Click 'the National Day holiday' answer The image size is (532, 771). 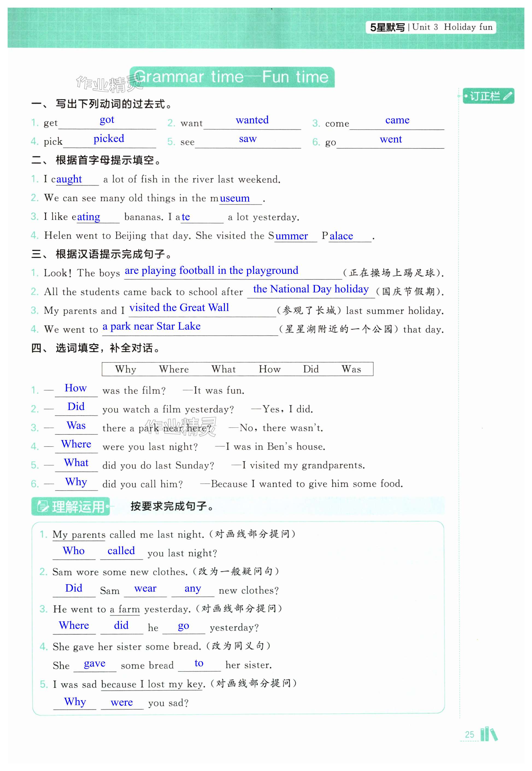pyautogui.click(x=311, y=289)
